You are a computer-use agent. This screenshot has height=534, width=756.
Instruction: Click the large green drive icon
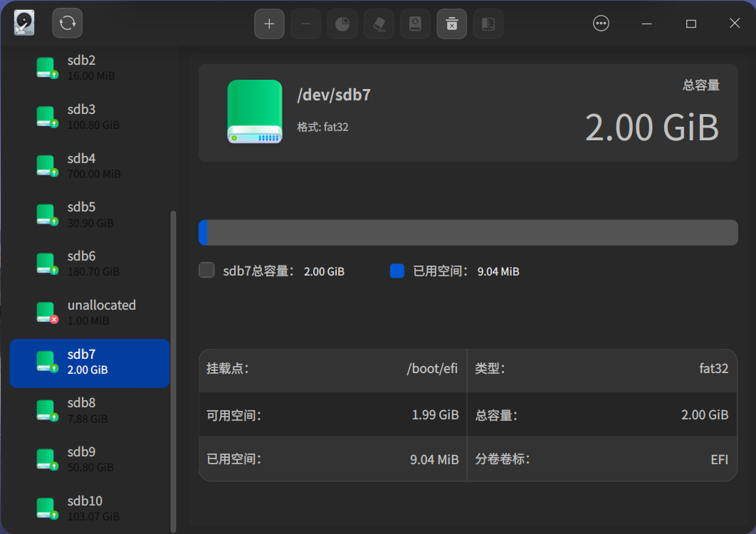coord(255,112)
